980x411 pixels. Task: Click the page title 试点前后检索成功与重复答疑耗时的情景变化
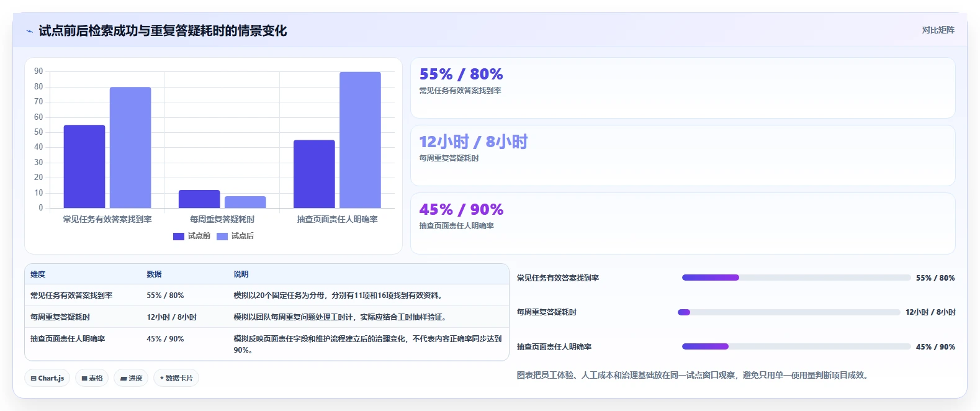[x=163, y=31]
